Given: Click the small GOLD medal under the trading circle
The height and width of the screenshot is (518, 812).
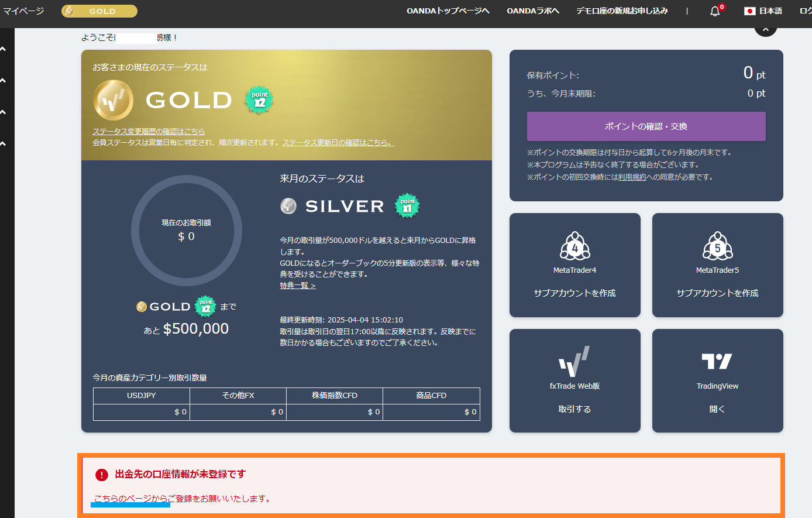Looking at the screenshot, I should [141, 307].
